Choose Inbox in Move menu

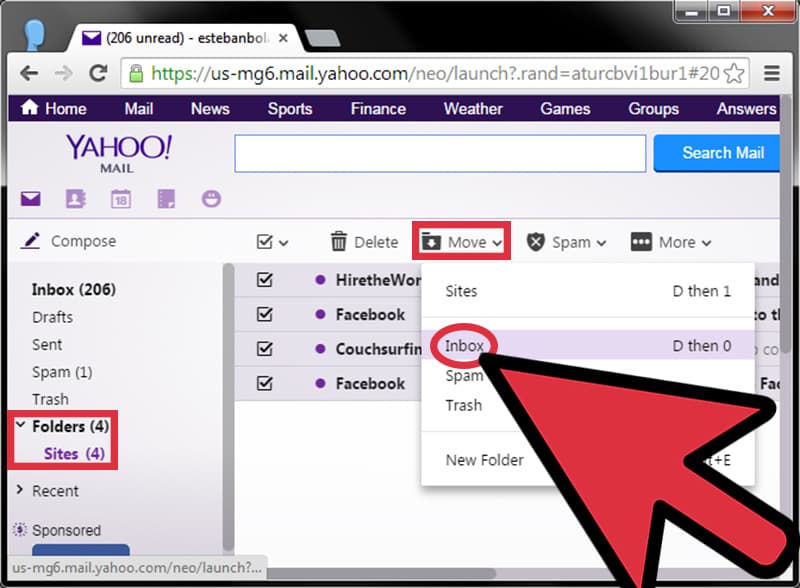coord(588,346)
